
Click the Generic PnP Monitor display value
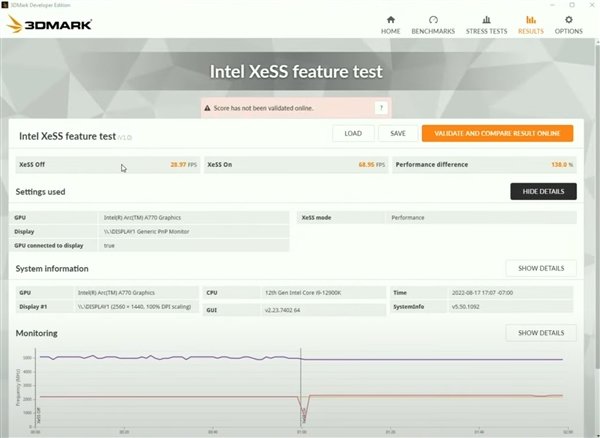[x=146, y=231]
